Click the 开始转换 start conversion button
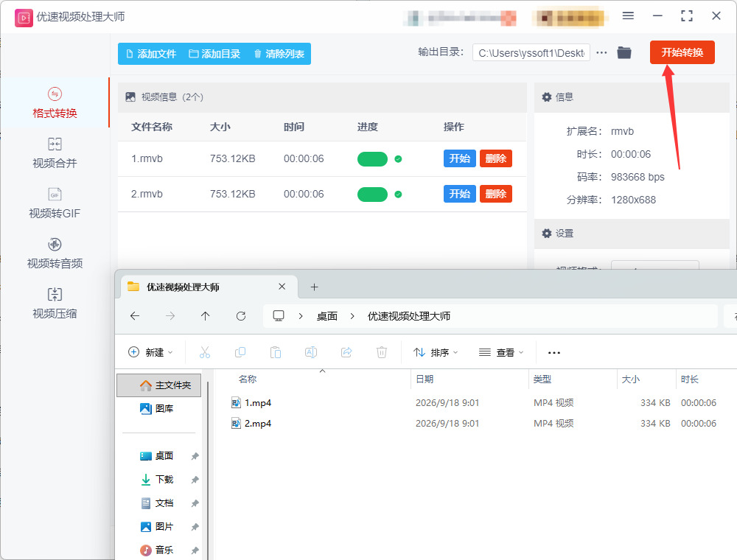 [x=682, y=52]
